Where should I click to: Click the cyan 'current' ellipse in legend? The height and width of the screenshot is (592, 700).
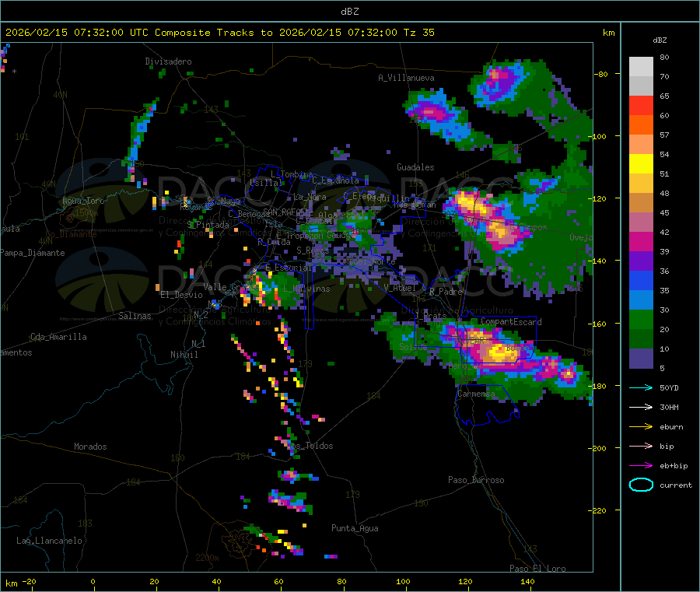pos(641,485)
